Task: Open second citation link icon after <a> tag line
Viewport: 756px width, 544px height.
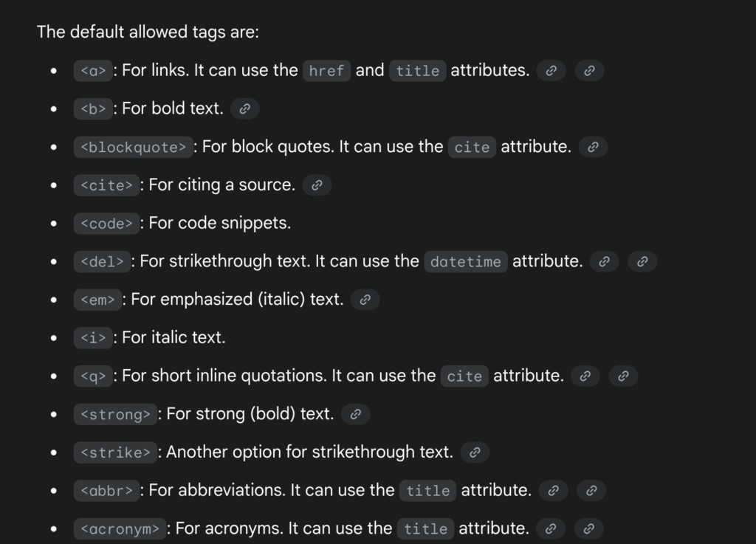Action: coord(589,71)
